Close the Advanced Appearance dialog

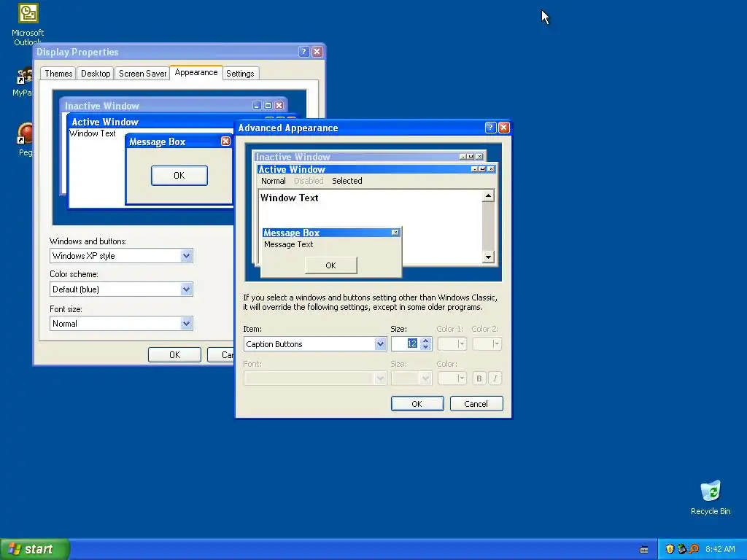[503, 128]
